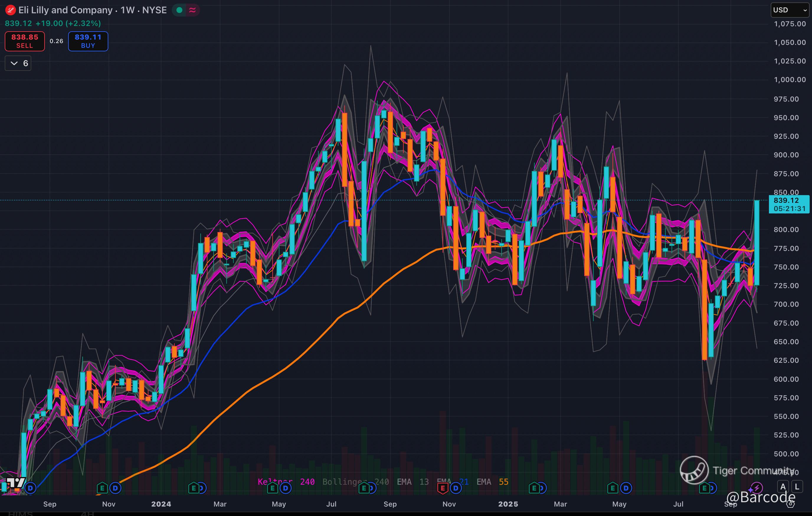
Task: Click the 2025 label on the time axis
Action: [508, 504]
